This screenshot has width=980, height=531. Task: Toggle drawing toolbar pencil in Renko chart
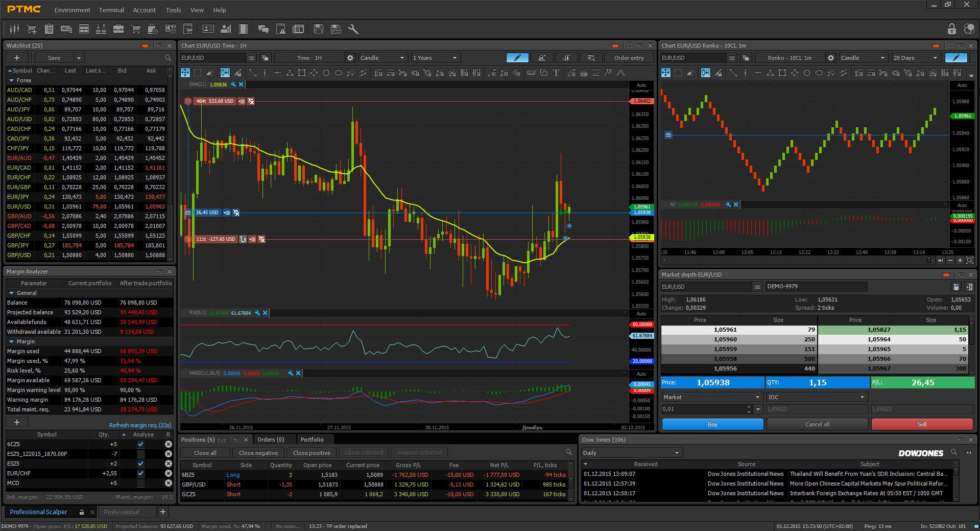[x=956, y=58]
